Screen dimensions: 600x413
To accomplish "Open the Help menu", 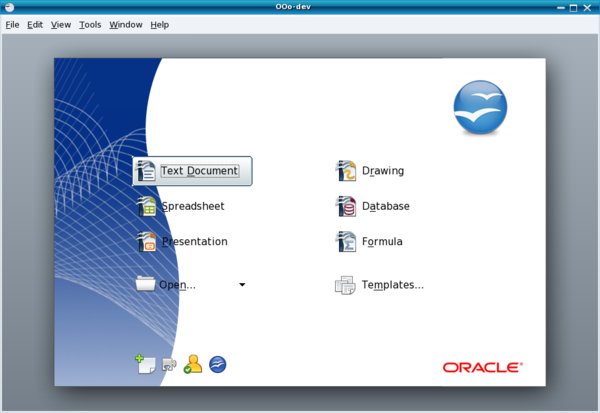I will (x=160, y=25).
